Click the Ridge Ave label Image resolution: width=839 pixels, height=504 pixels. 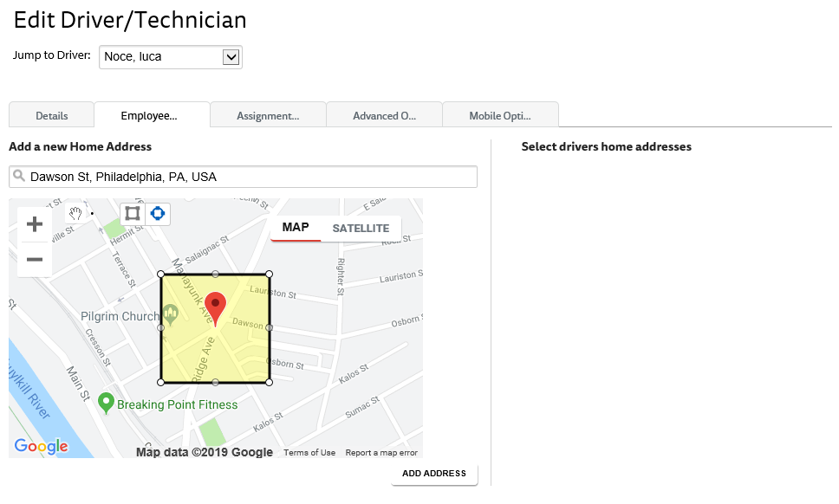(x=203, y=361)
